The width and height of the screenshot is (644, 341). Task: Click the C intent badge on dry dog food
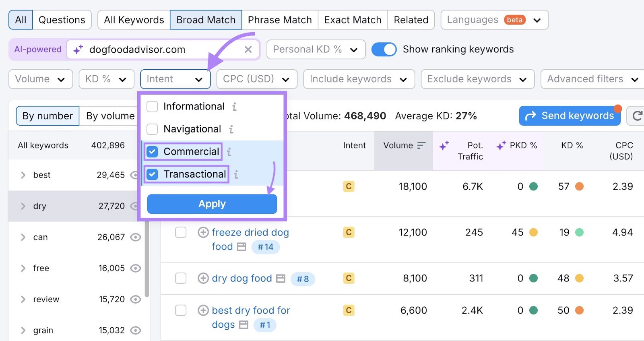[x=349, y=278]
